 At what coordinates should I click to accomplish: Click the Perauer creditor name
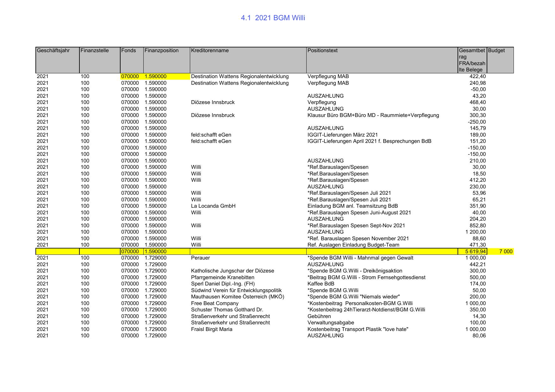[200, 258]
